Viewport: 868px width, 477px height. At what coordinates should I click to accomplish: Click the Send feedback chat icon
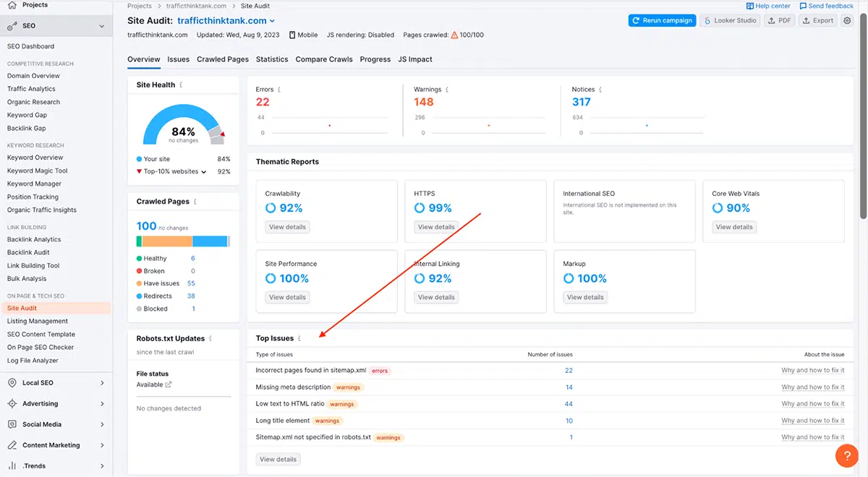[x=803, y=6]
